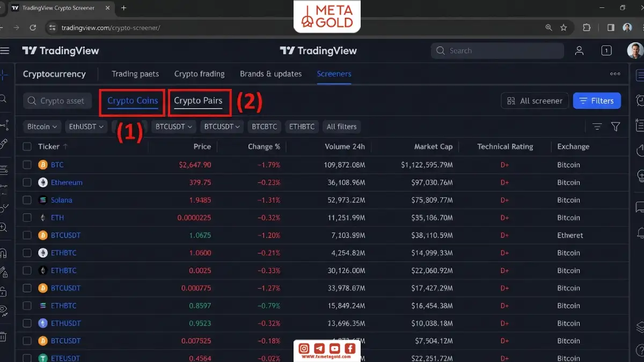Switch to Crypto Pairs tab
This screenshot has height=362, width=644.
[x=198, y=101]
